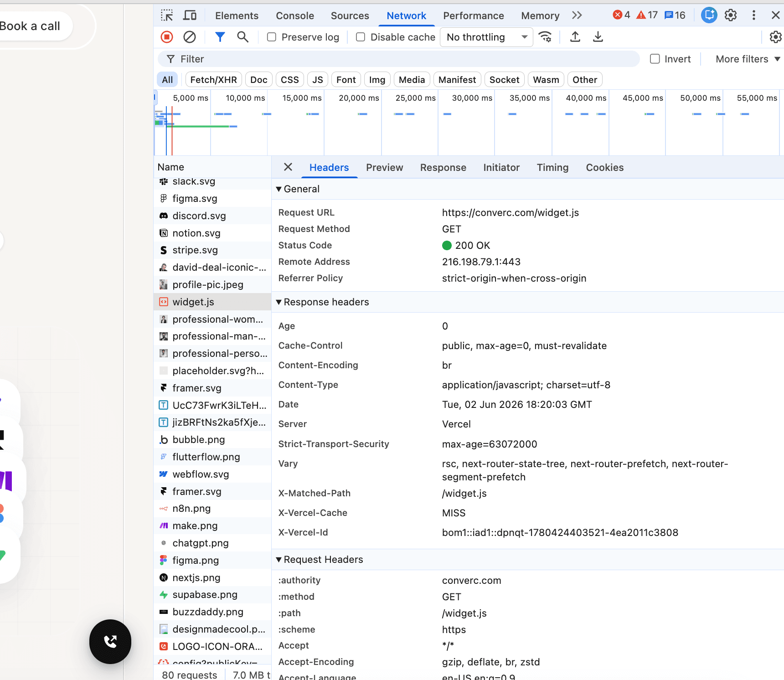Open the network search magnifier
This screenshot has height=680, width=784.
coord(243,37)
